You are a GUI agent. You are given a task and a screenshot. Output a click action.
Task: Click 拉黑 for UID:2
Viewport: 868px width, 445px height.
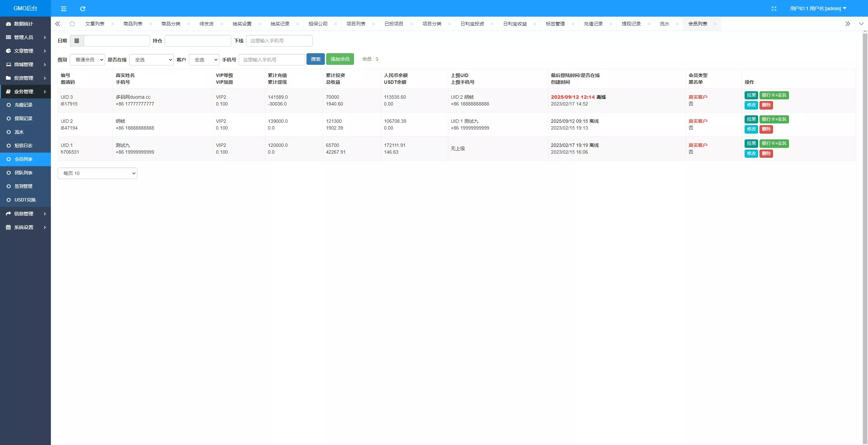pos(751,119)
